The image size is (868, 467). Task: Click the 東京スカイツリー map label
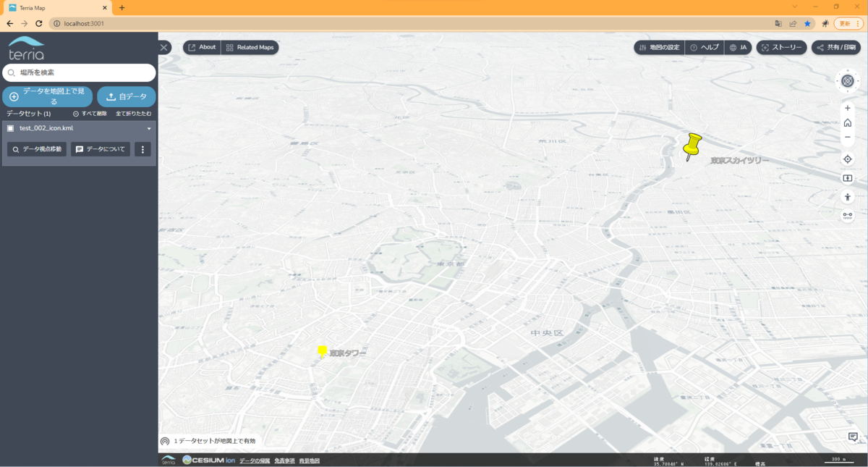click(740, 161)
